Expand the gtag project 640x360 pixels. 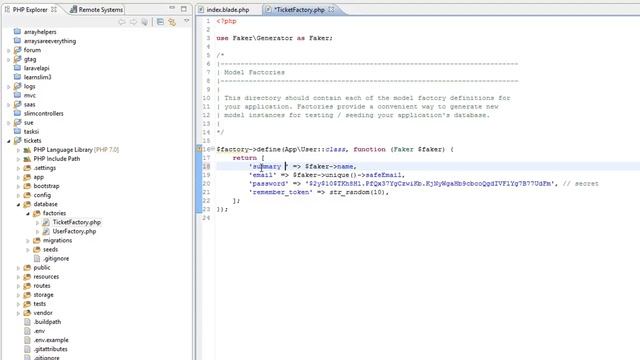(9, 59)
